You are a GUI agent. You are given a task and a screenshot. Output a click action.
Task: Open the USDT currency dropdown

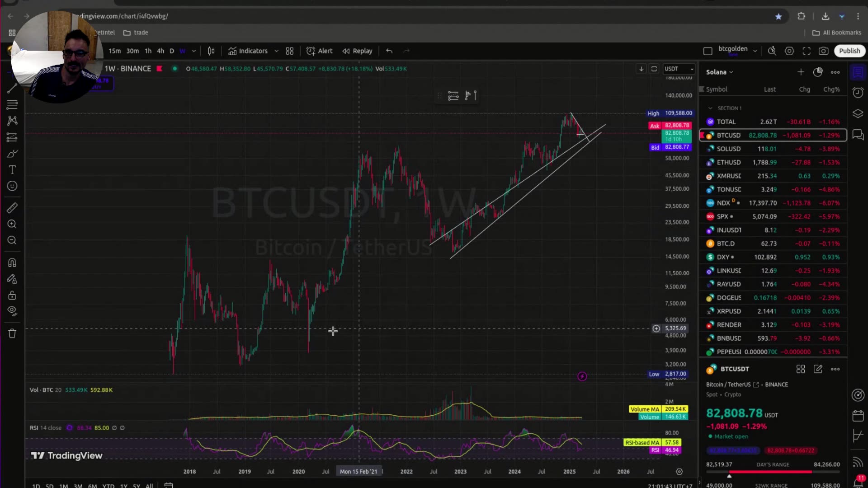coord(679,69)
